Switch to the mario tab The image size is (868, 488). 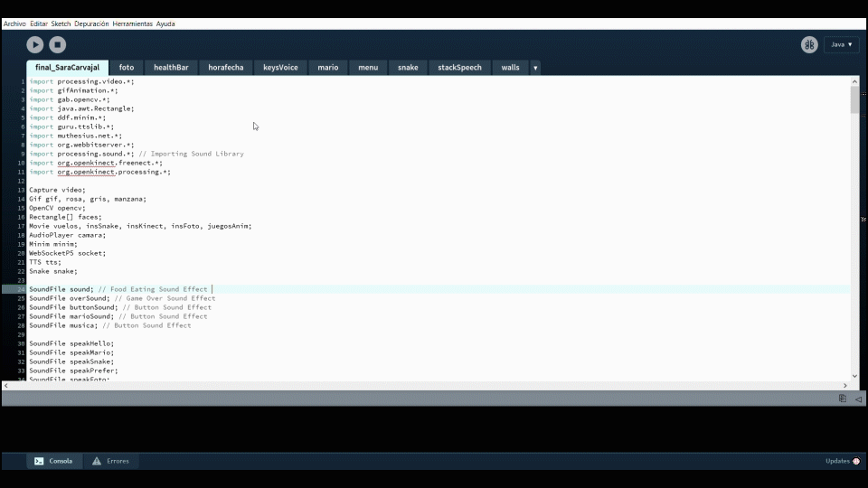pyautogui.click(x=327, y=68)
